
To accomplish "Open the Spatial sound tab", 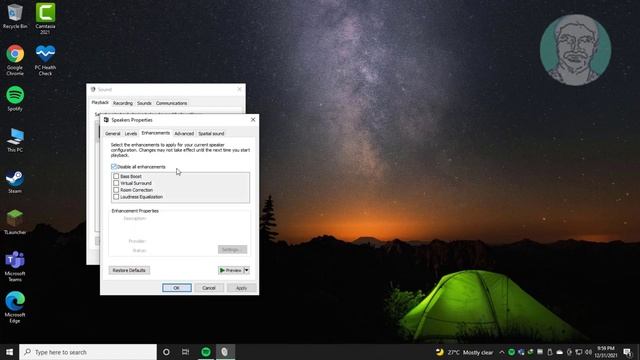I will click(211, 133).
